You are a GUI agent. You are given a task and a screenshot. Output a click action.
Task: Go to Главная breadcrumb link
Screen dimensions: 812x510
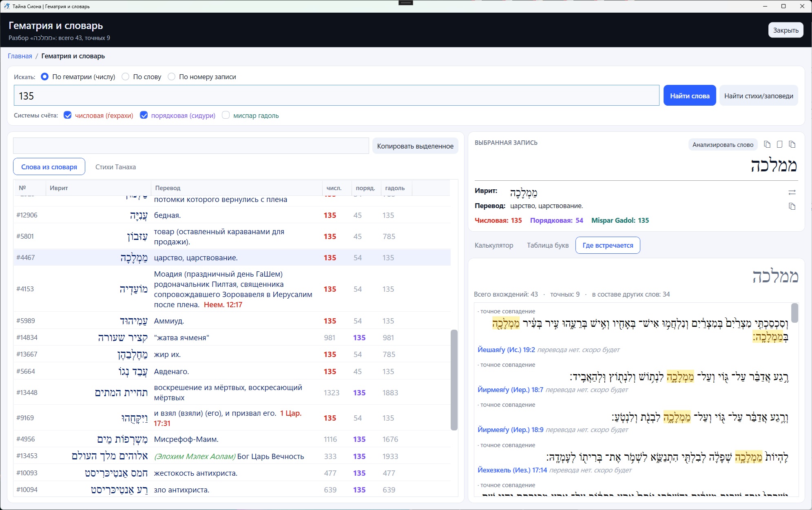(20, 56)
